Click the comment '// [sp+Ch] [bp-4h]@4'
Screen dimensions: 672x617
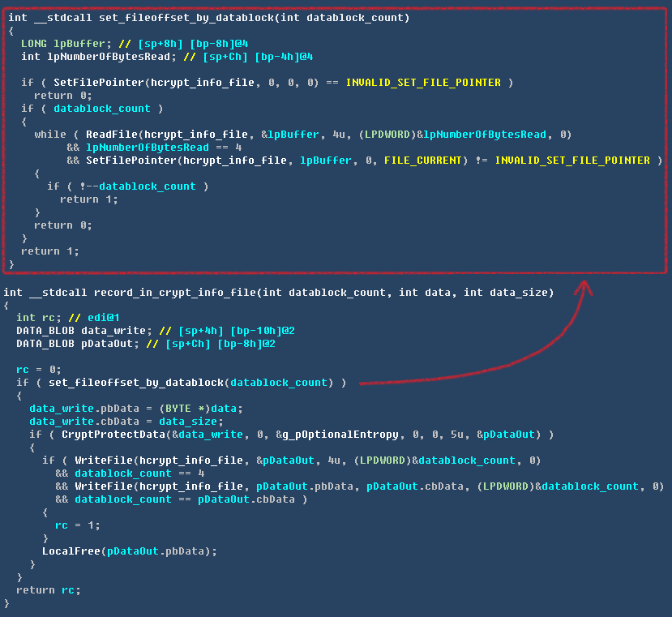[248, 57]
